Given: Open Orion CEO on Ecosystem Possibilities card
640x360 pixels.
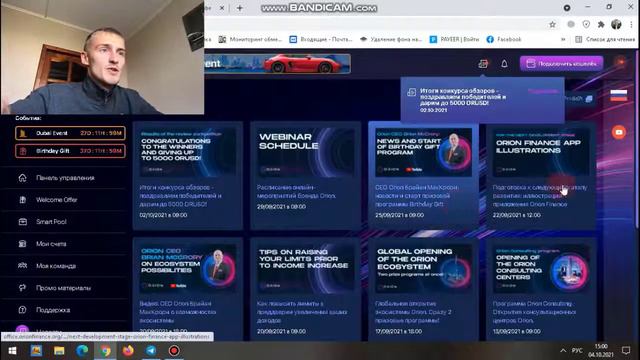Looking at the screenshot, I should coord(188,289).
